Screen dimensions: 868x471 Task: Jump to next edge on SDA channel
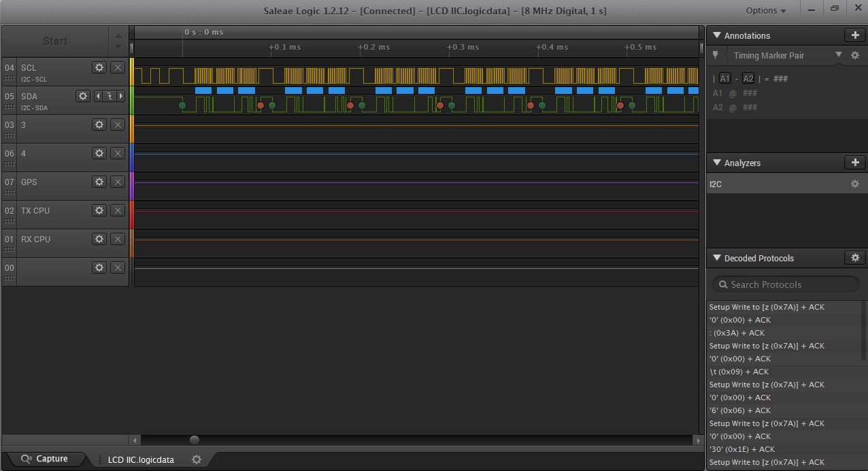[x=121, y=96]
